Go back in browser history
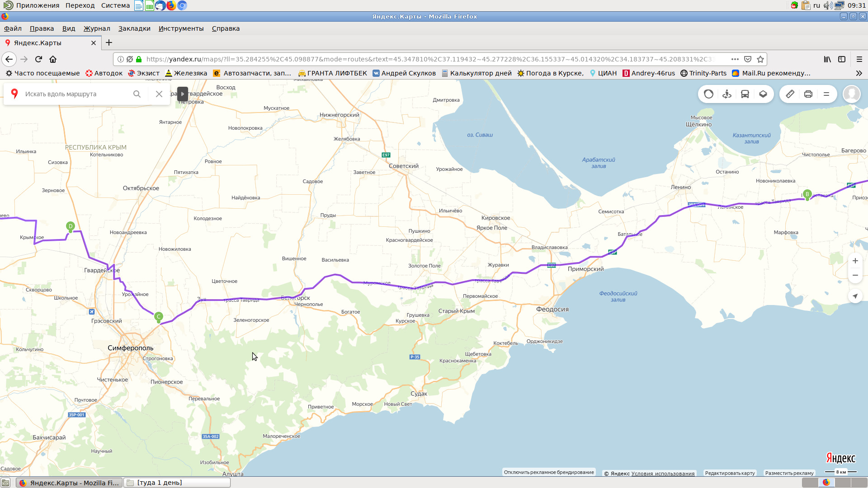This screenshot has width=868, height=488. 9,59
